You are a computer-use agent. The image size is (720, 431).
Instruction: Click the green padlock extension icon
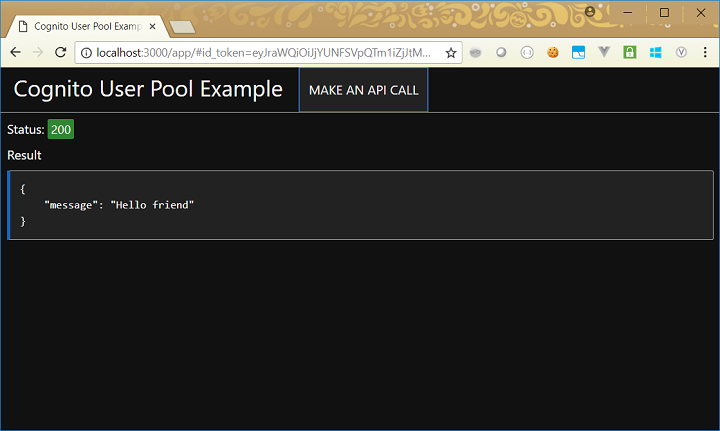(x=630, y=52)
